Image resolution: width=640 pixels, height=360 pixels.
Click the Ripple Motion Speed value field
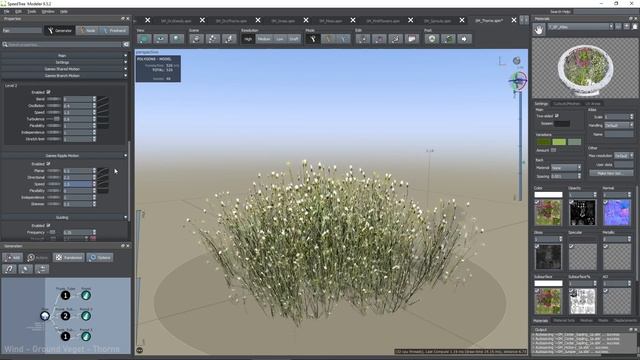coord(78,184)
